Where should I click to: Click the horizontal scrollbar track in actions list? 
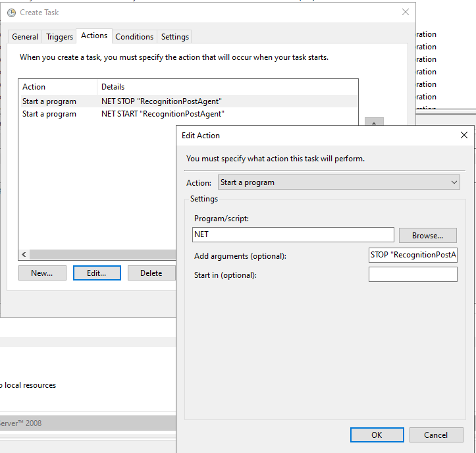click(103, 254)
